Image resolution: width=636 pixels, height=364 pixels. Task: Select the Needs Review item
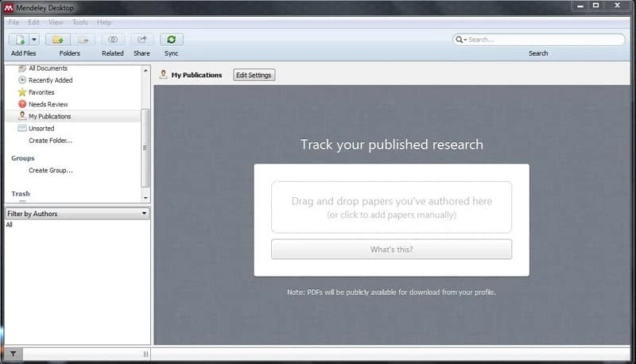point(48,104)
